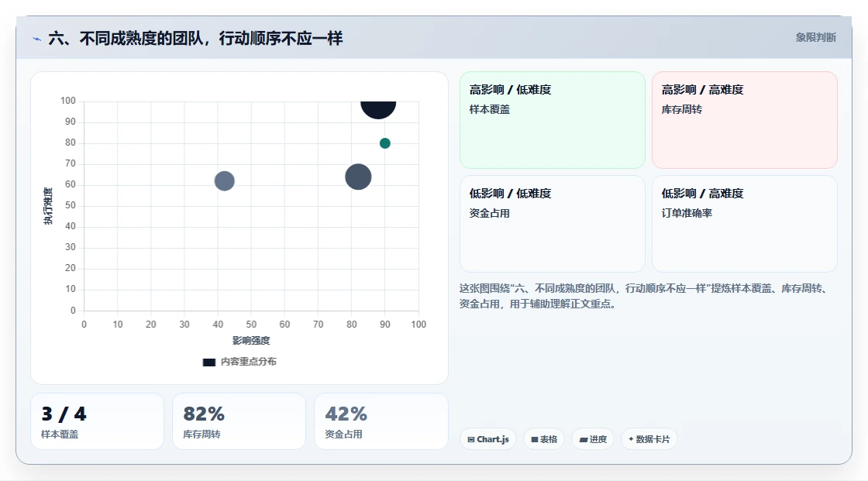The width and height of the screenshot is (868, 481).
Task: Click the 表格 tag chip
Action: click(x=543, y=439)
